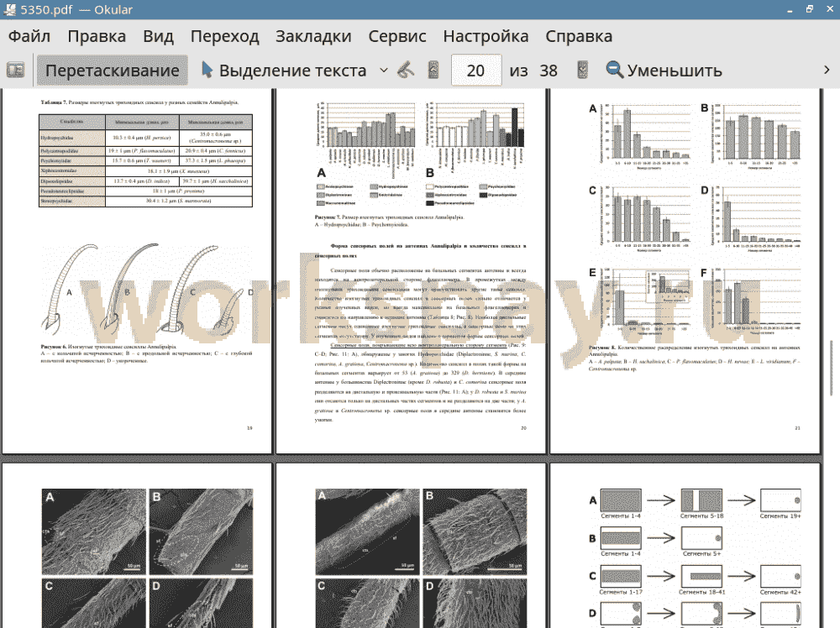
Task: Expand hidden toolbar items chevron
Action: point(827,71)
